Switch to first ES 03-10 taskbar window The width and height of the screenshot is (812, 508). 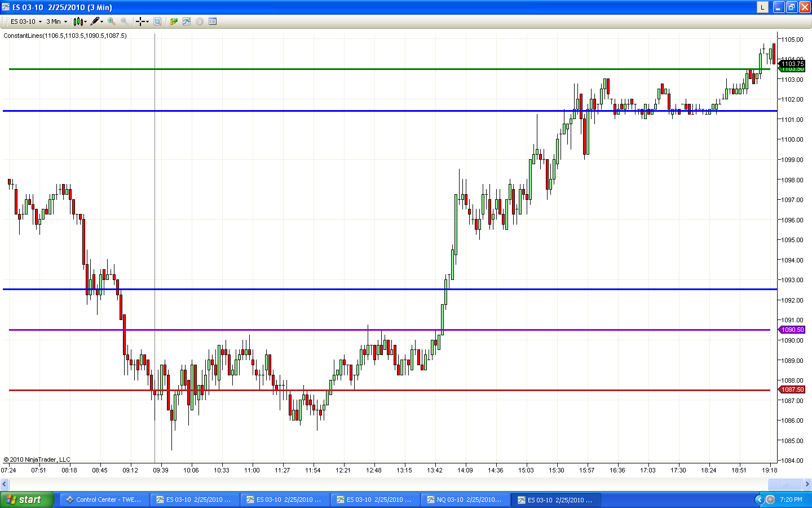point(195,500)
